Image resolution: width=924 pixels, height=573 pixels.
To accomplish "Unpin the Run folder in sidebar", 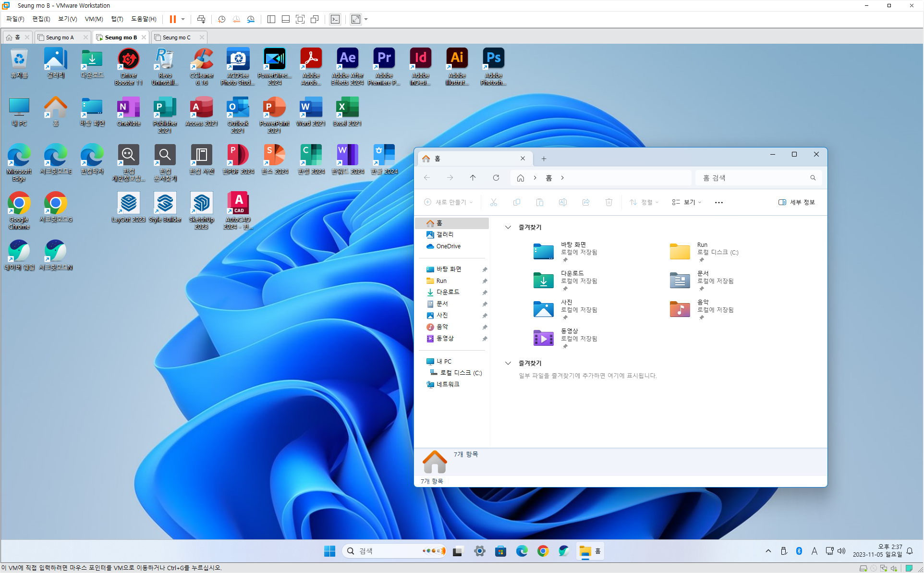I will (485, 281).
